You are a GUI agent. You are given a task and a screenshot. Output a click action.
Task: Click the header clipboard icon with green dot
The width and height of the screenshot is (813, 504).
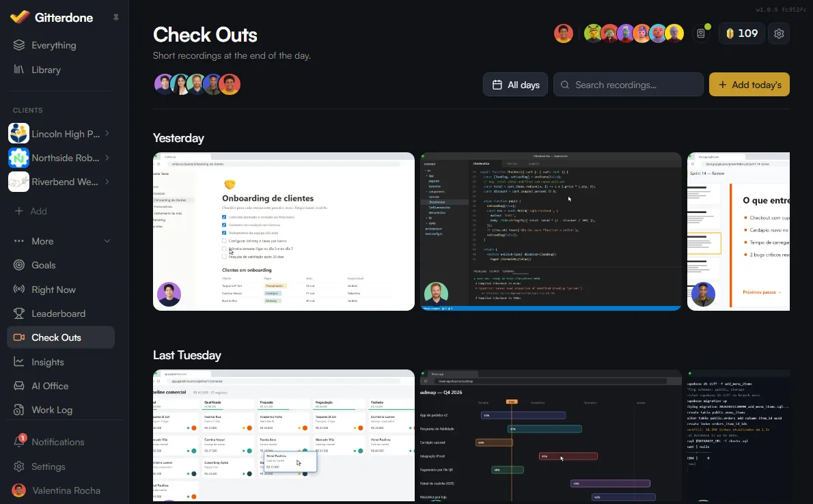[x=702, y=33]
